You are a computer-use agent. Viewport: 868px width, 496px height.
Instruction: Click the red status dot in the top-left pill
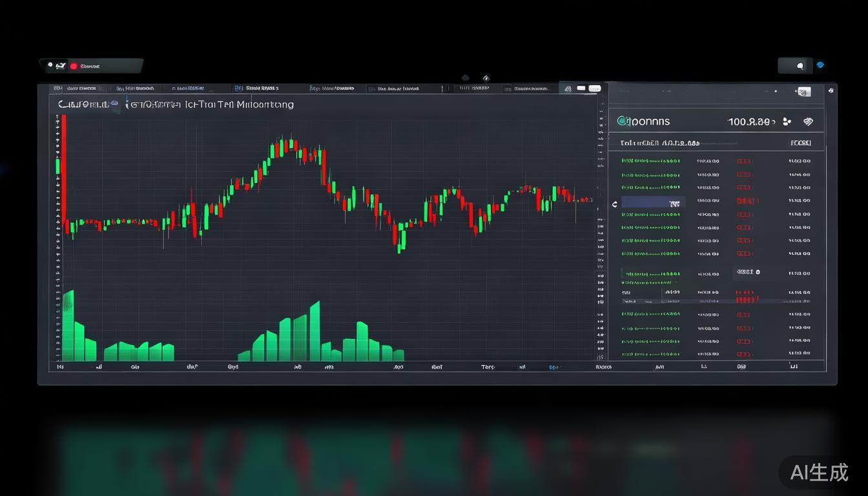point(74,65)
